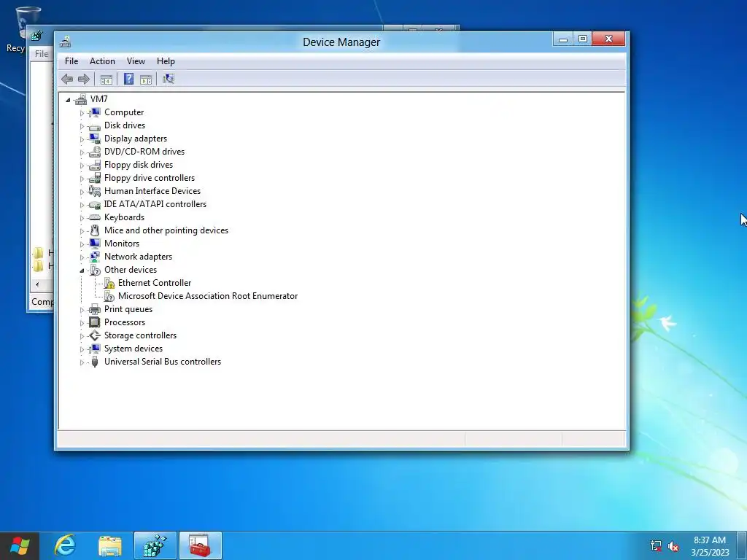Click the Network adapters icon
Image resolution: width=747 pixels, height=560 pixels.
(x=95, y=257)
